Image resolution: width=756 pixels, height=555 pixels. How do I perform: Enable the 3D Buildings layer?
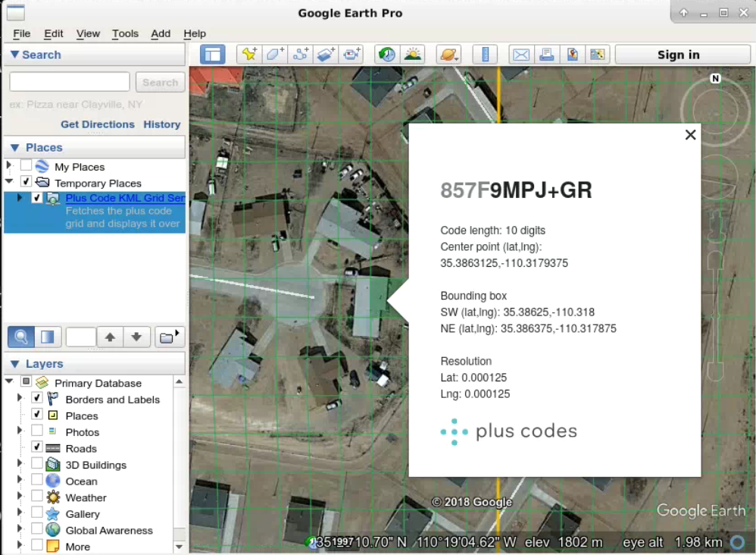pyautogui.click(x=36, y=463)
